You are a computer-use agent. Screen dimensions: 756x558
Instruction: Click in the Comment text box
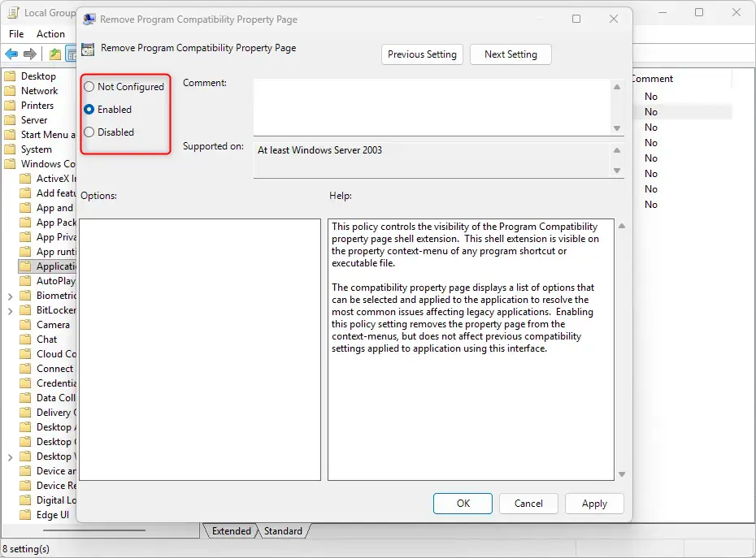[432, 107]
